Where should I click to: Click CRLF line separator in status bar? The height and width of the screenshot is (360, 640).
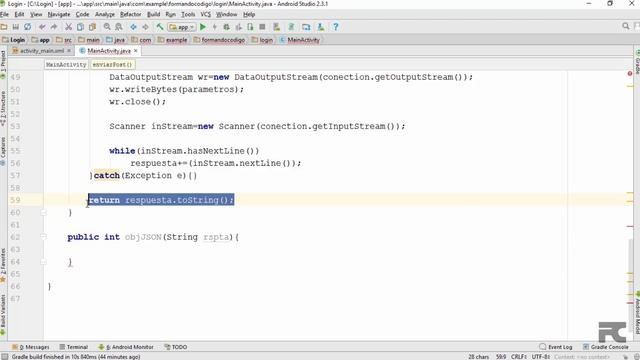click(x=518, y=357)
